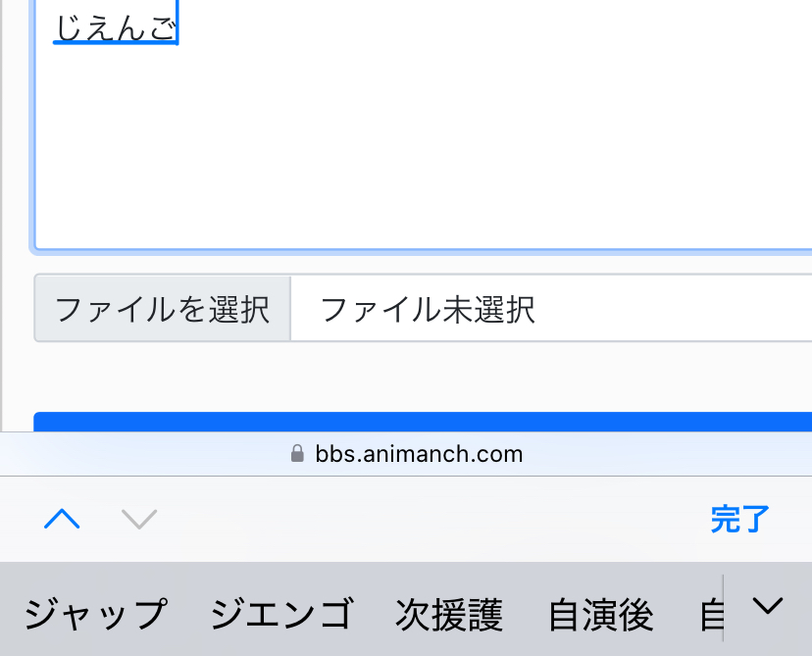
Task: Select the ジャップ conversion candidate
Action: pos(95,615)
